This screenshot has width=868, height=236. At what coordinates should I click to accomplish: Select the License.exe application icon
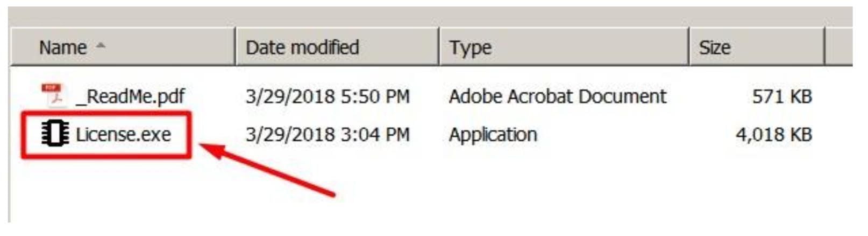[55, 134]
